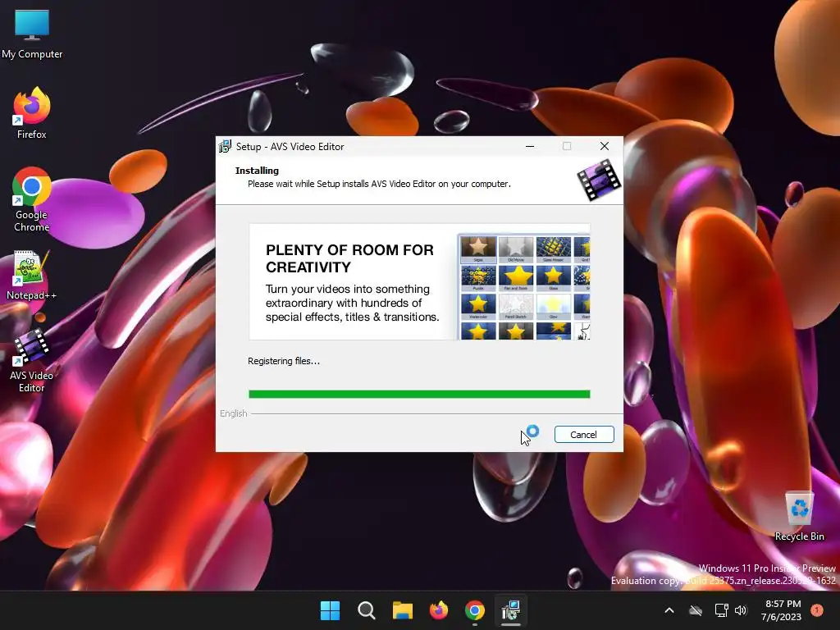
Task: Select the Firefox desktop shortcut
Action: 32,113
